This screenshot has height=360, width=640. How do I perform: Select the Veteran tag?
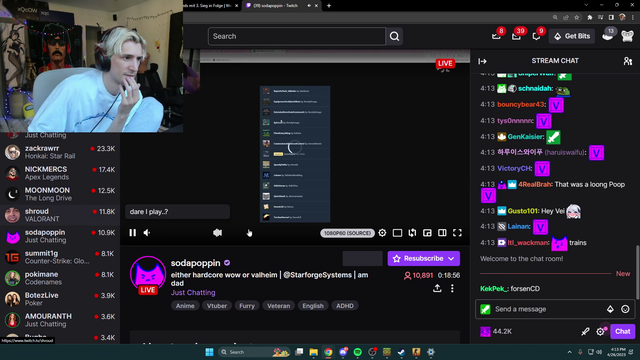click(279, 306)
